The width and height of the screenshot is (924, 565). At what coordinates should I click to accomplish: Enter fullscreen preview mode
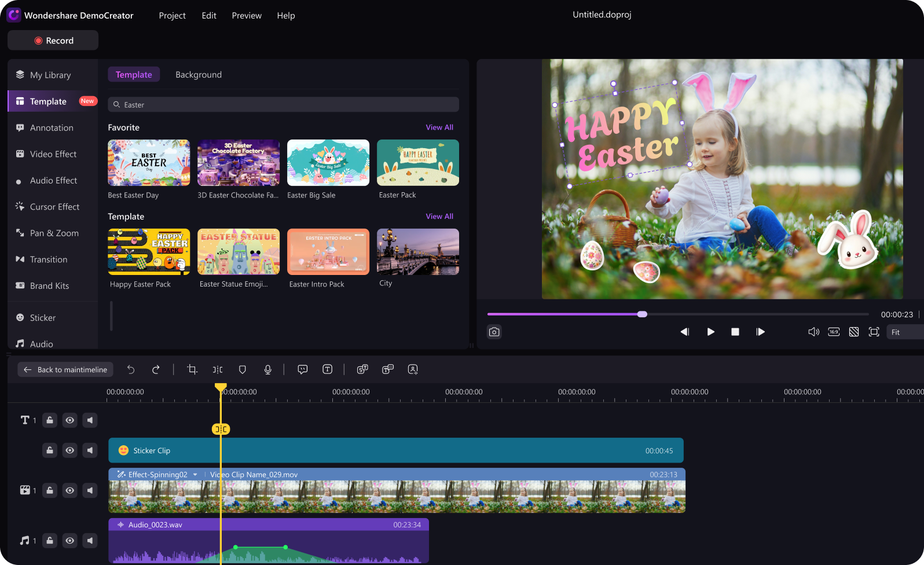(x=874, y=332)
